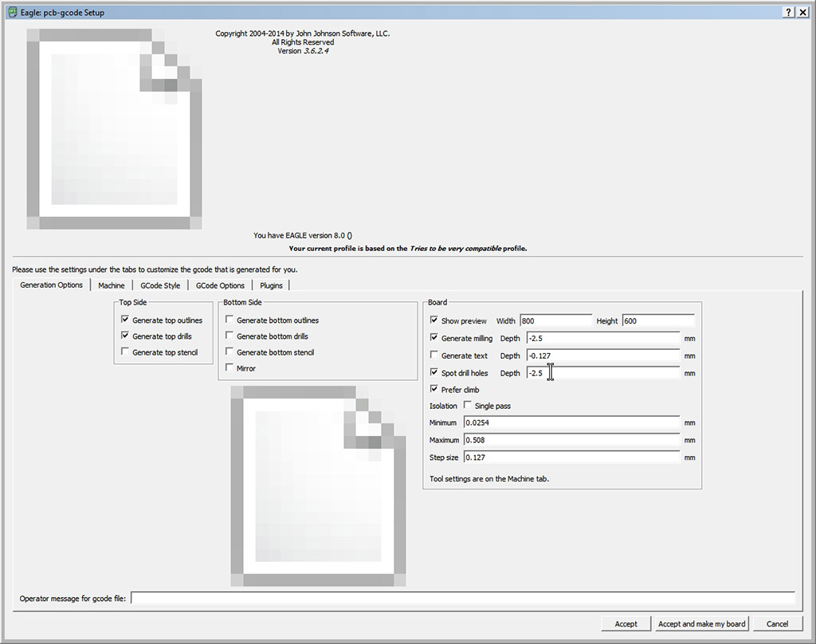Click the Operator message input field
Screen dimensions: 816x644
coord(463,599)
